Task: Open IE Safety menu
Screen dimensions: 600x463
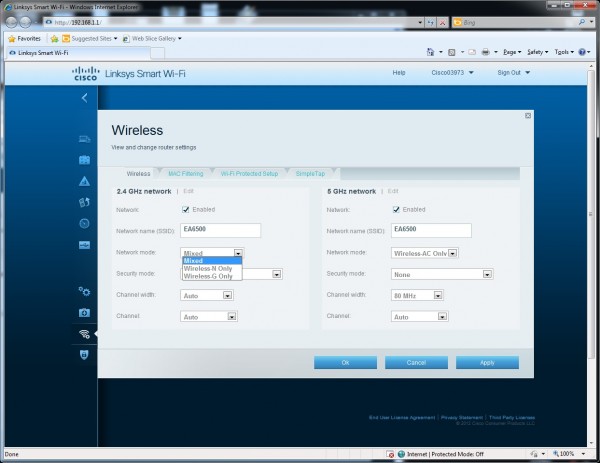Action: (538, 52)
